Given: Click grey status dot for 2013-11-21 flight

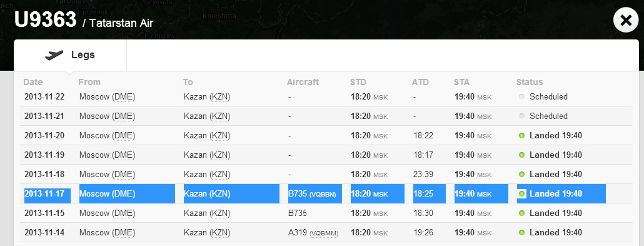Looking at the screenshot, I should coord(521,116).
